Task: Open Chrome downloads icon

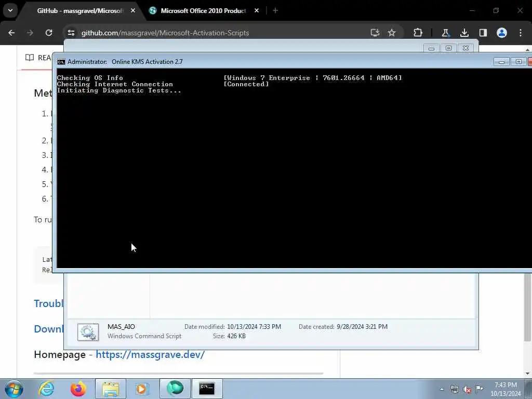Action: [464, 33]
